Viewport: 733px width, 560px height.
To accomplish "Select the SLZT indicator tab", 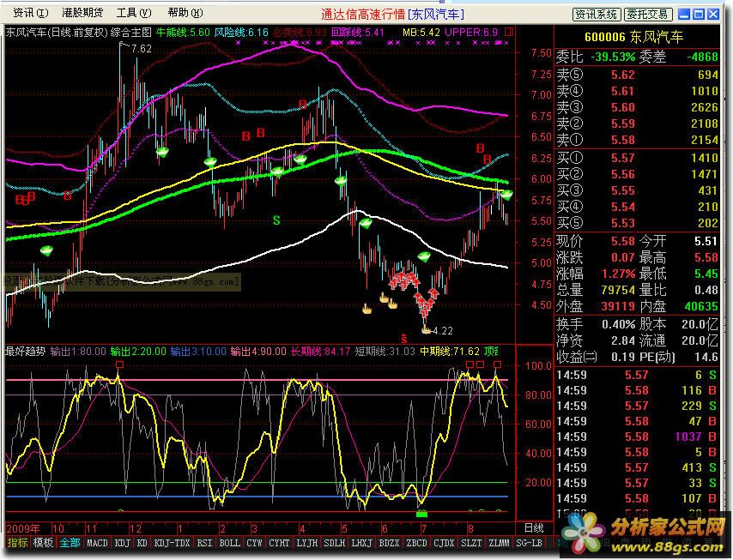I will click(x=471, y=543).
